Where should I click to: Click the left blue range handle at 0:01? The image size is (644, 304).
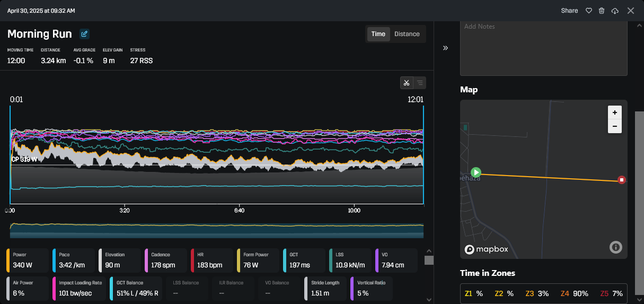pos(10,154)
